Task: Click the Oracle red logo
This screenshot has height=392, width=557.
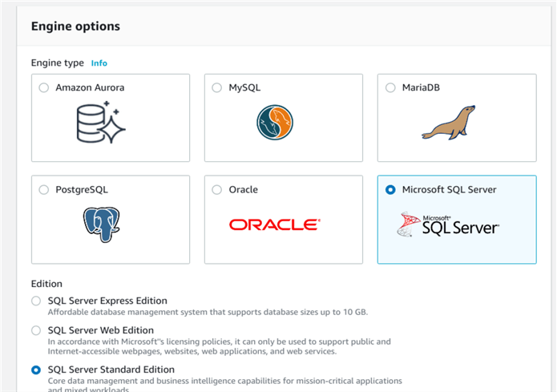Action: click(x=274, y=224)
